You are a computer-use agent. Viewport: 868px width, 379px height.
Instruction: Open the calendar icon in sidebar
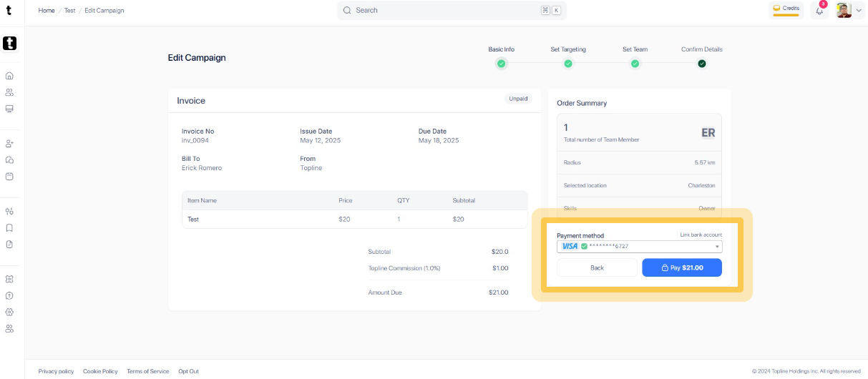pos(9,177)
